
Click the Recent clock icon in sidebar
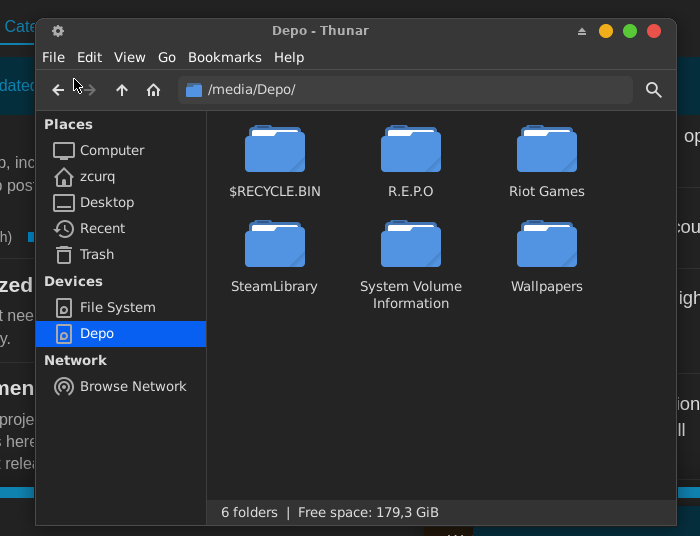pyautogui.click(x=64, y=229)
